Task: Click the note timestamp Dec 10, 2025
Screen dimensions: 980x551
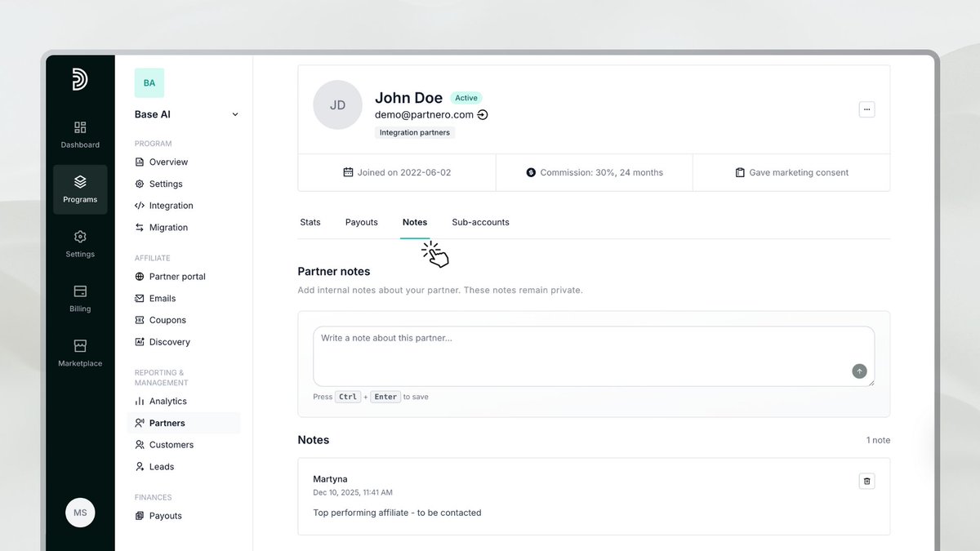Action: click(x=353, y=492)
